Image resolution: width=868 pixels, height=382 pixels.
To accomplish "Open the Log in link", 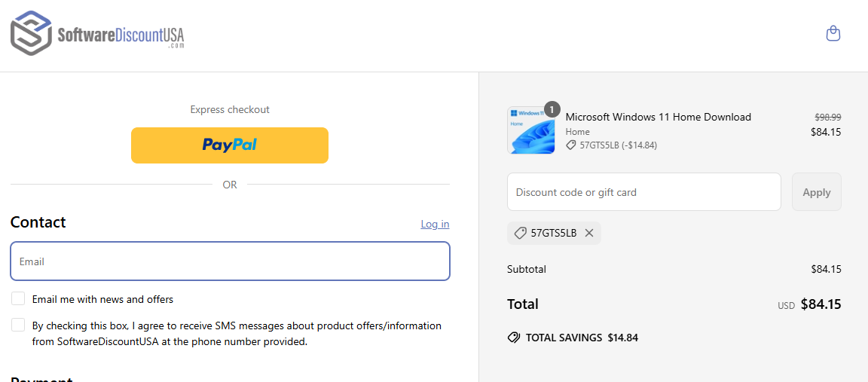I will 435,224.
